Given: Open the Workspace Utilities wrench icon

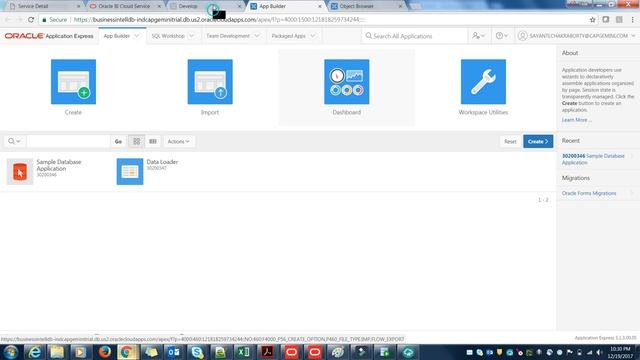Looking at the screenshot, I should point(483,82).
